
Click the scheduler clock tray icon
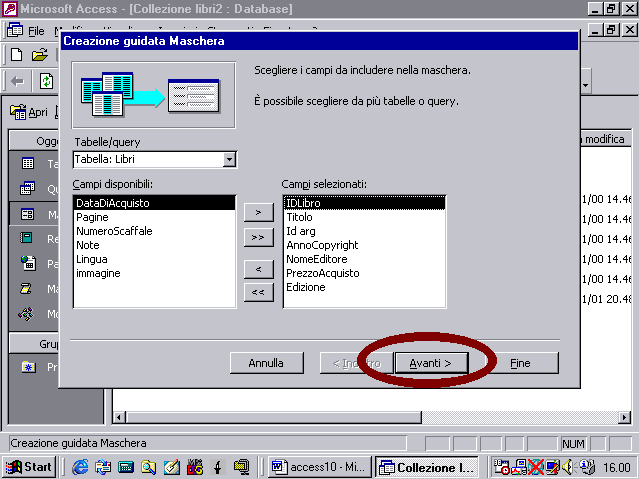[x=502, y=467]
